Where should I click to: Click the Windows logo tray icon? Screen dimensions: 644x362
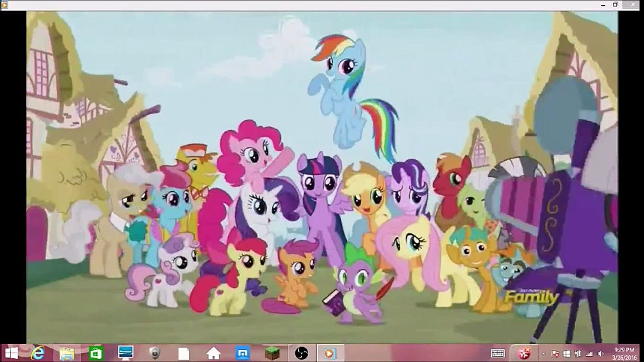[566, 354]
